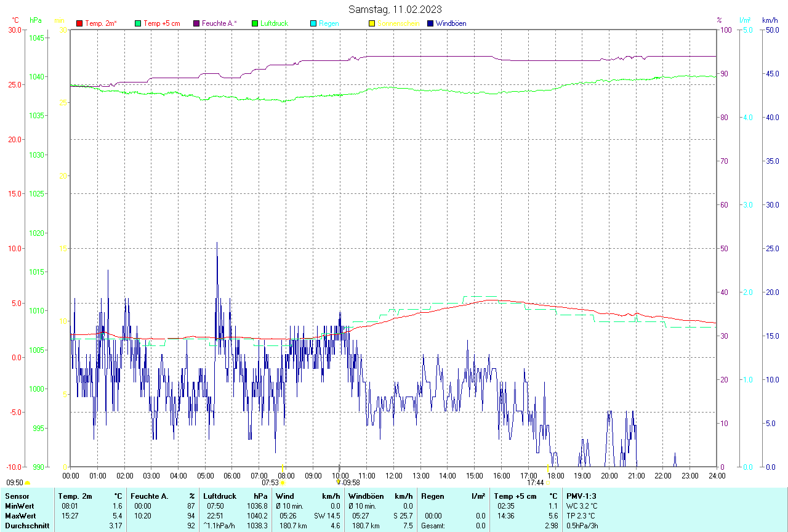The image size is (788, 532).
Task: Click the bright green Luftdruck legend swatch
Action: 255,23
